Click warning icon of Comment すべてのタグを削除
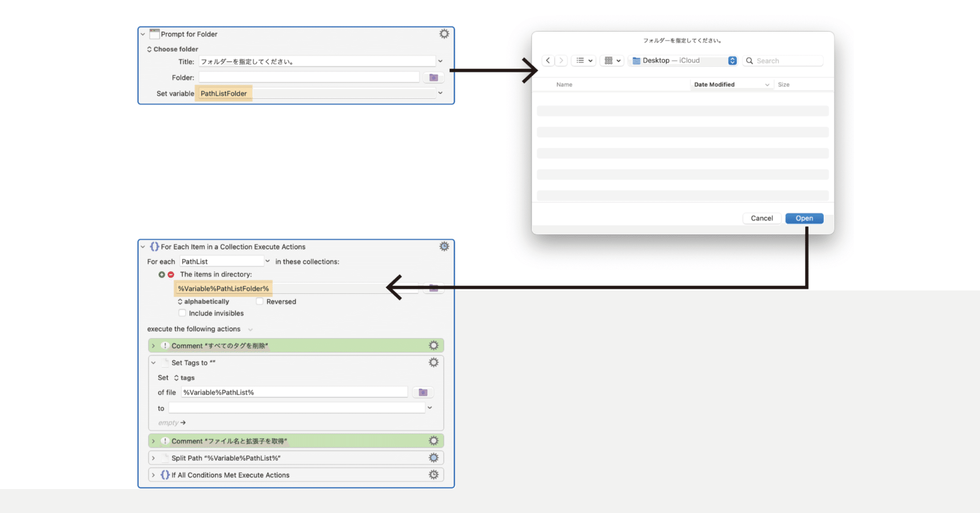 pos(165,346)
